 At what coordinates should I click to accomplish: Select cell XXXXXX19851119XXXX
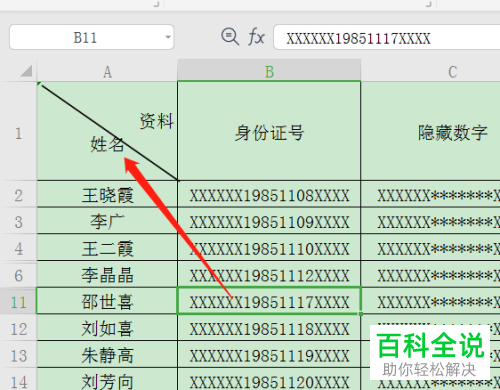pyautogui.click(x=269, y=355)
